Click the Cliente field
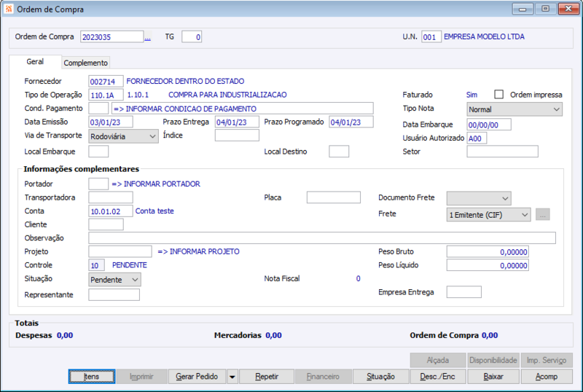The image size is (583, 392). (106, 224)
